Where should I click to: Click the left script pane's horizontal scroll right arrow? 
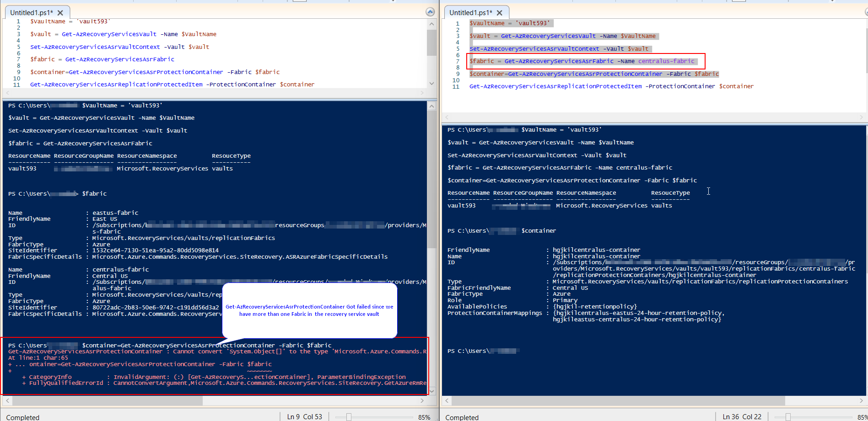coord(422,93)
